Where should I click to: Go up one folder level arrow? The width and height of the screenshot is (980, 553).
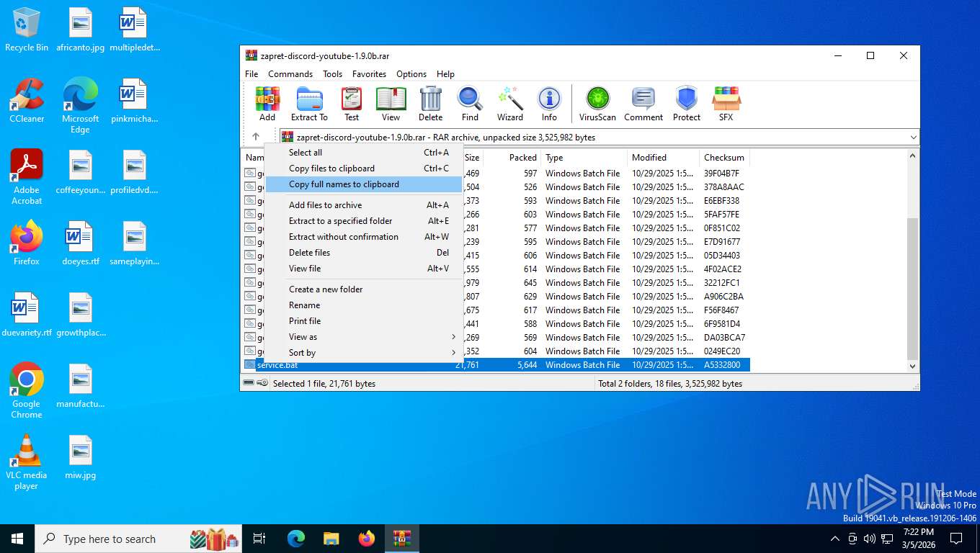(255, 137)
